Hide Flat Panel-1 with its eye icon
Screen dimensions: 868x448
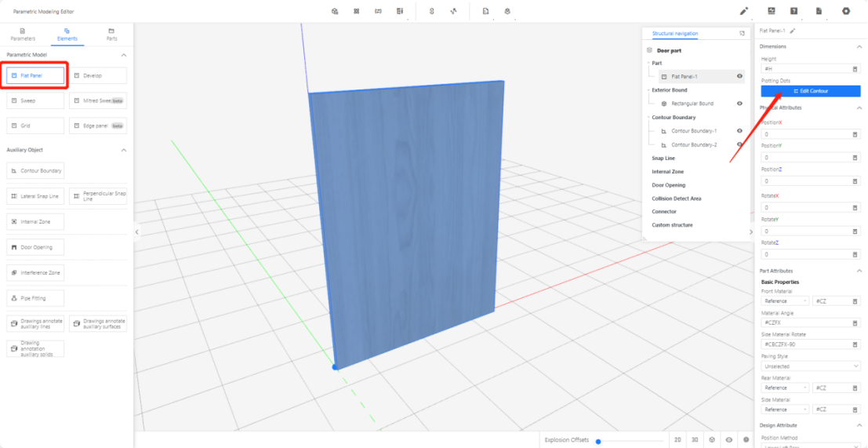(739, 77)
